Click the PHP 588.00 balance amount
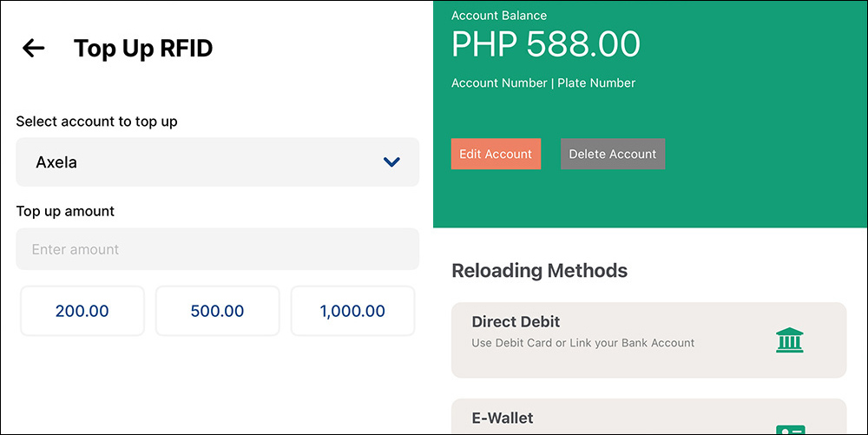The image size is (868, 435). pyautogui.click(x=546, y=44)
